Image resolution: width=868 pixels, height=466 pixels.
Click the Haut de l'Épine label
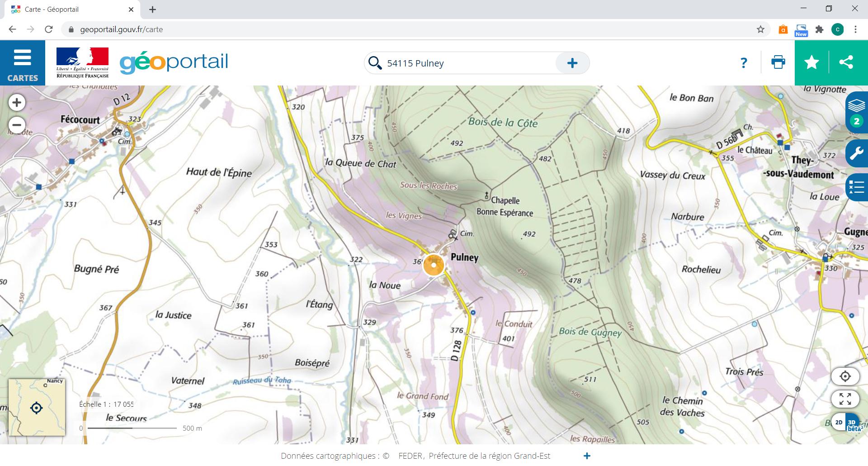[x=219, y=172]
